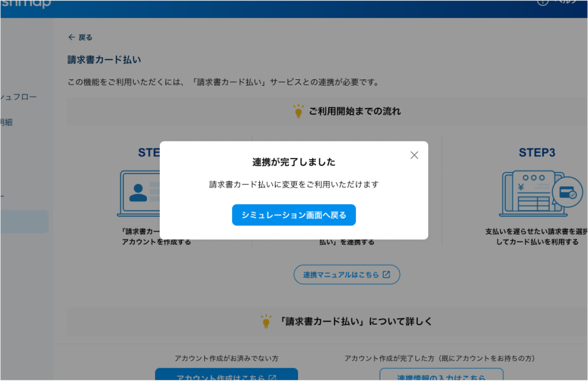Click the highlighted active sidebar item
Screen dimensions: 588x381
click(x=24, y=222)
